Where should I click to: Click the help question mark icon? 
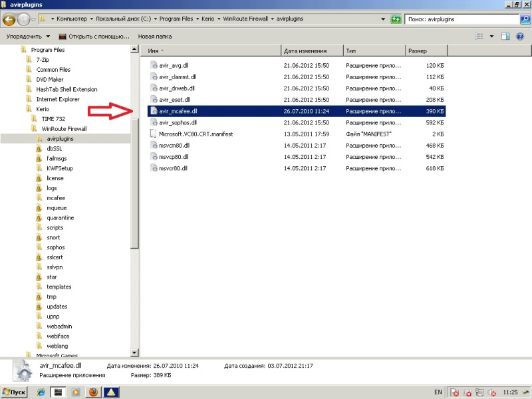[x=521, y=36]
